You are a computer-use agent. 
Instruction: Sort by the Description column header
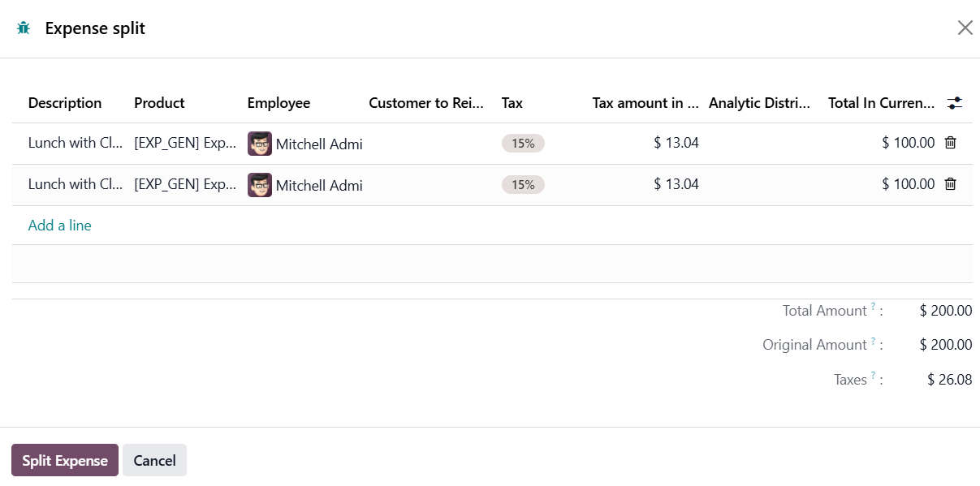point(65,103)
